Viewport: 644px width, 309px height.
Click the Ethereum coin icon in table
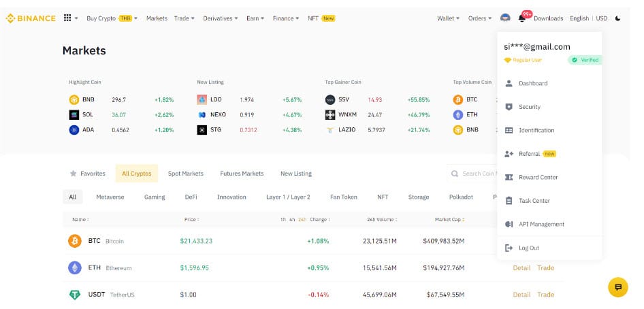(74, 268)
